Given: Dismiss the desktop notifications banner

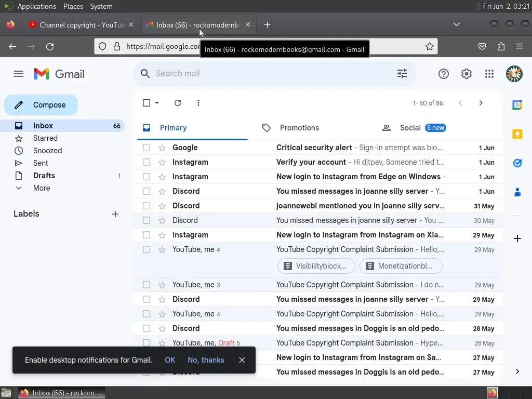Looking at the screenshot, I should click(242, 360).
